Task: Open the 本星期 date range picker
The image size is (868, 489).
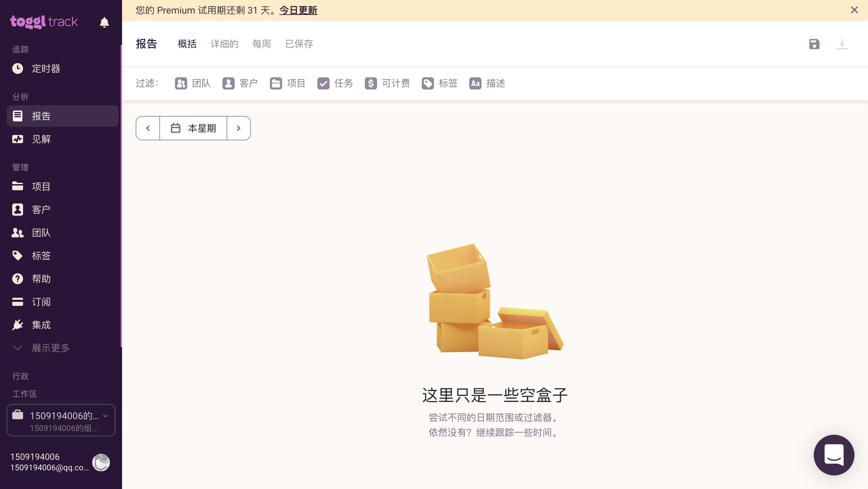Action: (193, 128)
